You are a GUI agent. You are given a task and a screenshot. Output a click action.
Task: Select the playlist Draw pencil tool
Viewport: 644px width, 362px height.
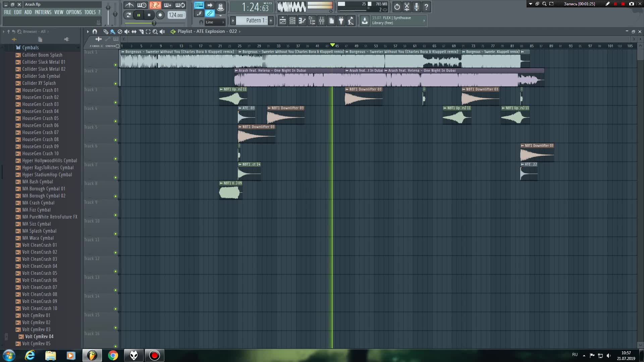[x=106, y=32]
